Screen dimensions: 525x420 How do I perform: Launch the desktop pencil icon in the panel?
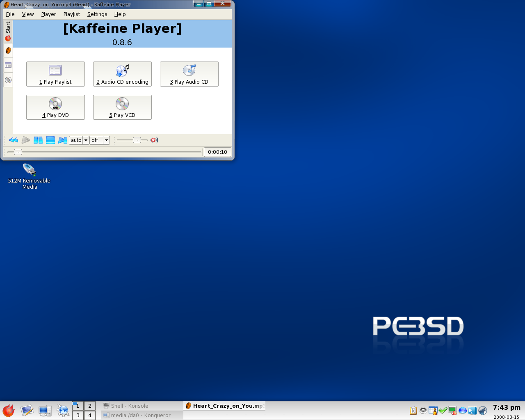point(27,411)
